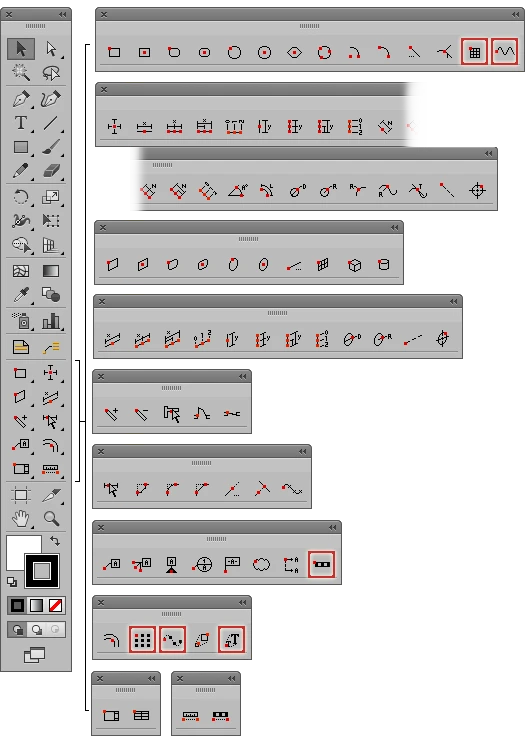Collapse the top shape tools panel
The width and height of the screenshot is (526, 744).
515,15
